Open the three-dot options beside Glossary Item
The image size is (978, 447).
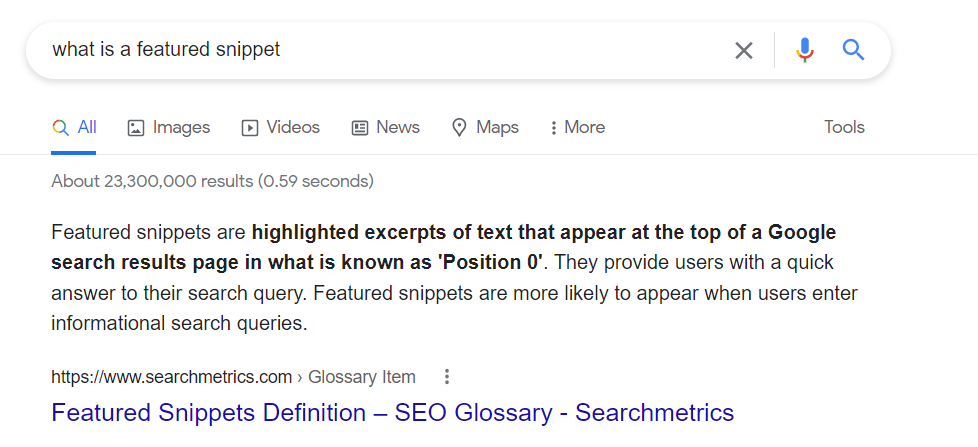pos(447,377)
